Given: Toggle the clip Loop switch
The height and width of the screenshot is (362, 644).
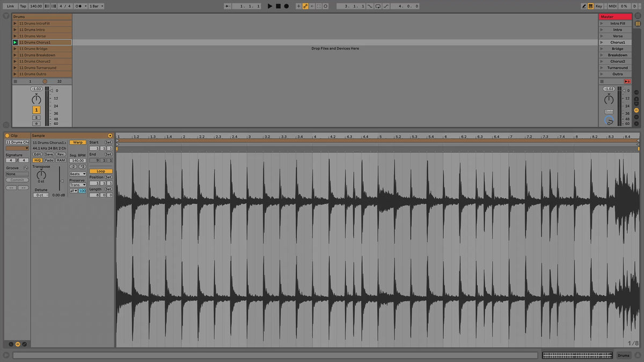Looking at the screenshot, I should pyautogui.click(x=101, y=171).
